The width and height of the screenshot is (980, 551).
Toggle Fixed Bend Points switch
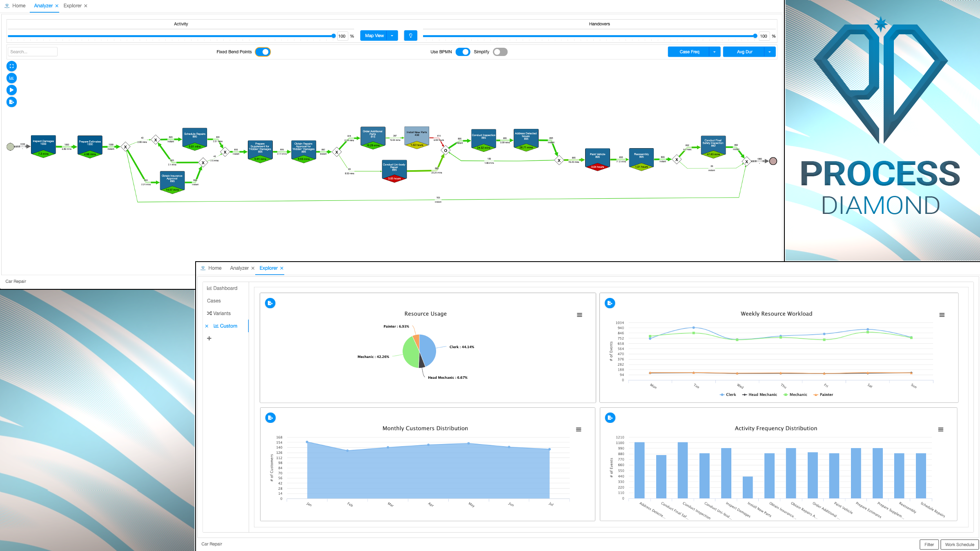click(x=263, y=52)
